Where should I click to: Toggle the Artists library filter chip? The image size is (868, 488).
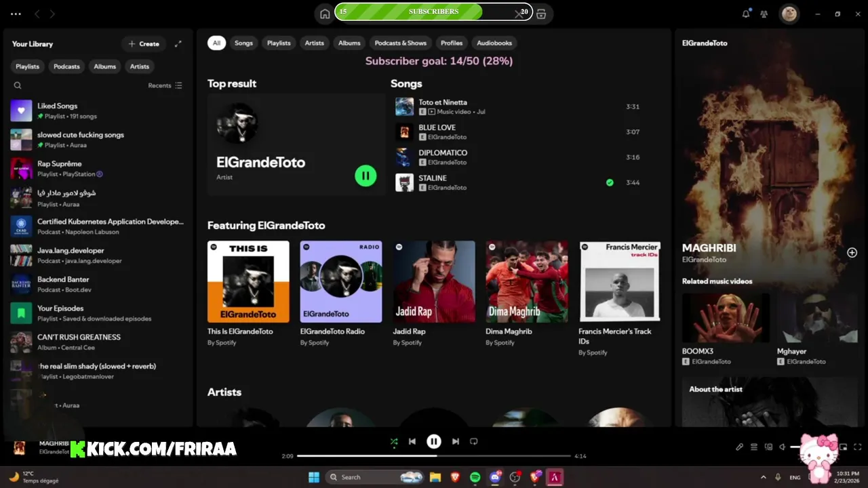coord(140,66)
